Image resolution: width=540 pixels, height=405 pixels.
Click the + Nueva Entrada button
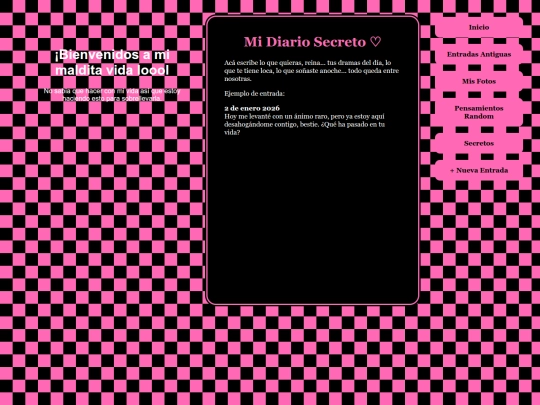[x=479, y=170]
